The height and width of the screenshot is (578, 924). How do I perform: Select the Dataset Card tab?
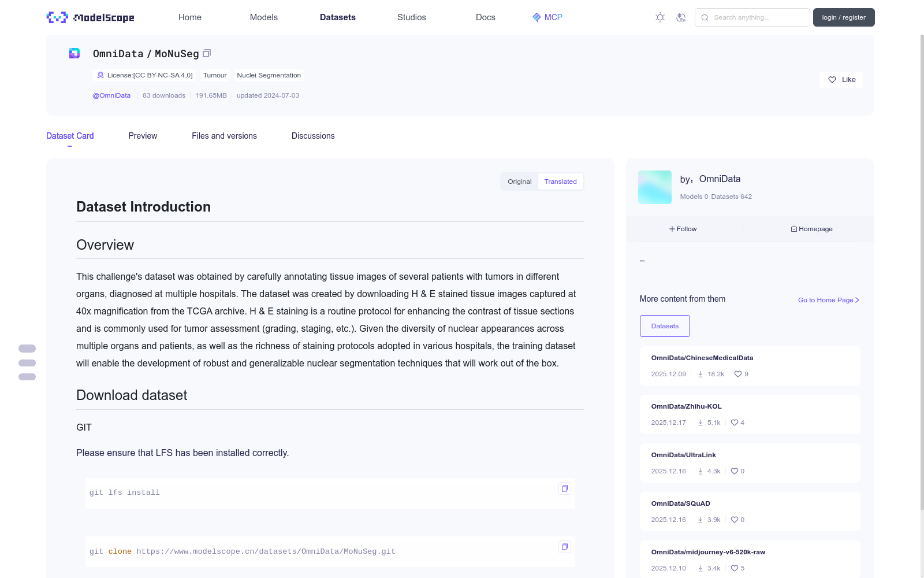[x=70, y=136]
